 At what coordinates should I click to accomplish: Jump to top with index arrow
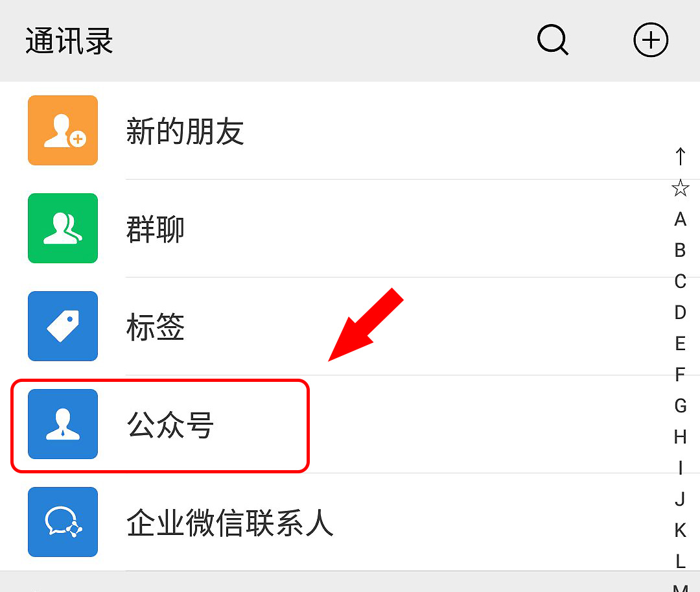click(x=680, y=157)
